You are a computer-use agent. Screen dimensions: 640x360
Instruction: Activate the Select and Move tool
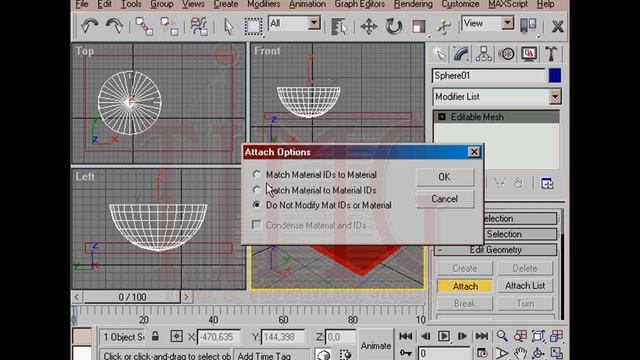[368, 27]
